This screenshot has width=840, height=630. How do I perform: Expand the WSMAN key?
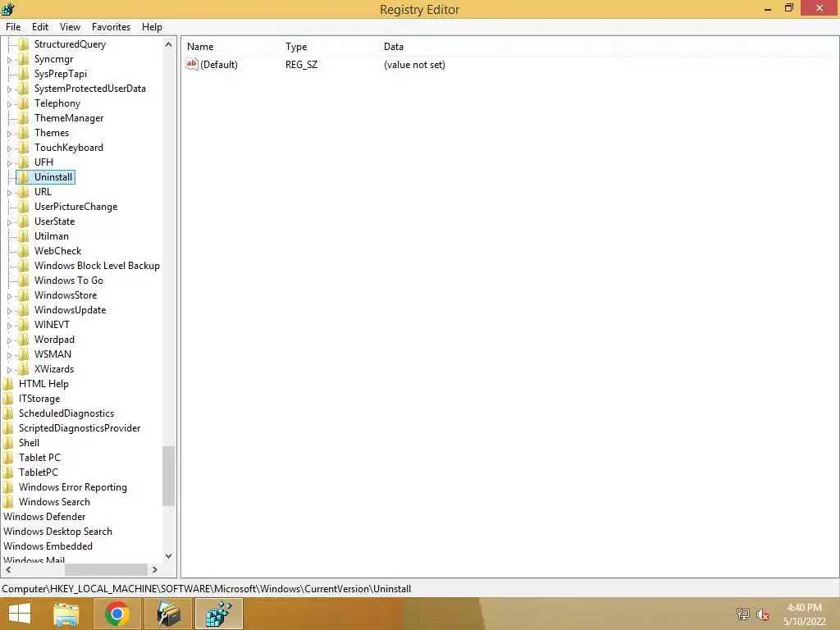click(9, 354)
